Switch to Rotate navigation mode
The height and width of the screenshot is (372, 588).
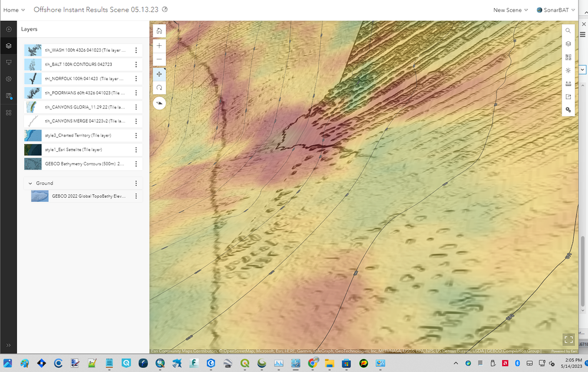pyautogui.click(x=159, y=88)
